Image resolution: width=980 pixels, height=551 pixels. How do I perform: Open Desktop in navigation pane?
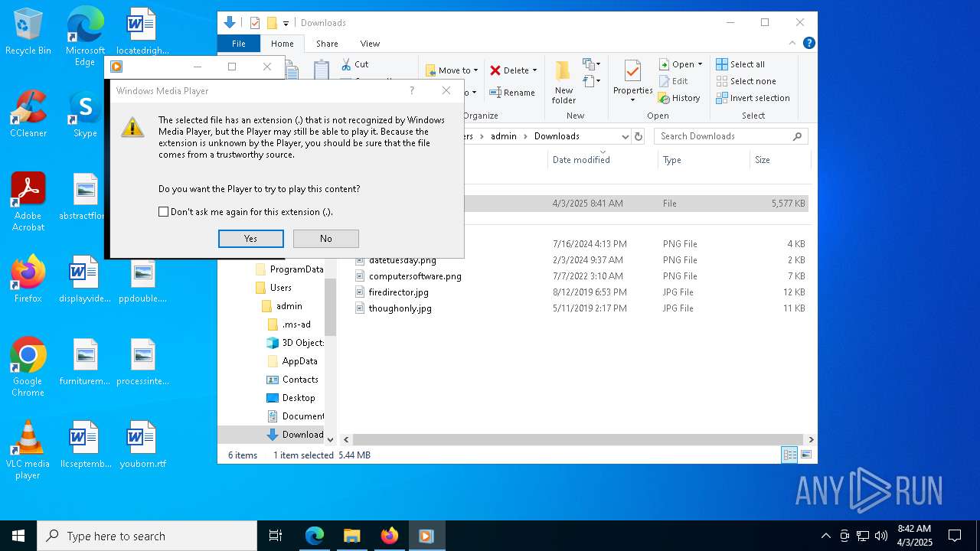[299, 398]
